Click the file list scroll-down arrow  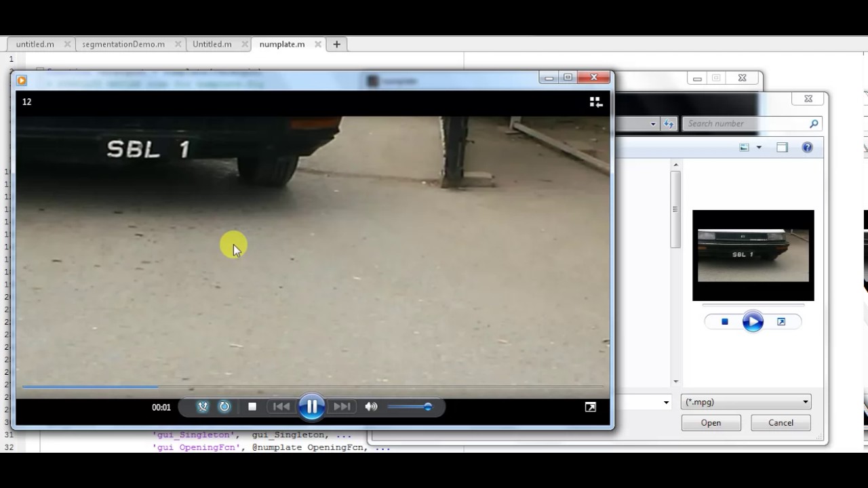[675, 382]
